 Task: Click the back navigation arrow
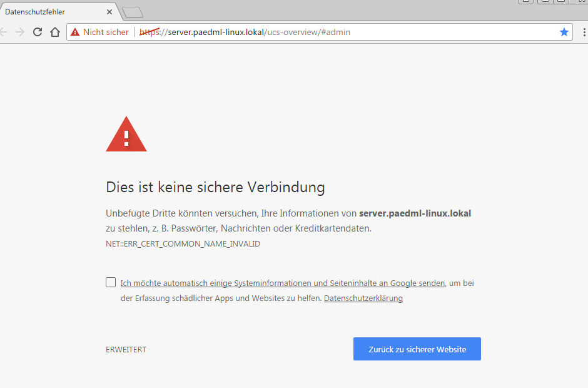pos(3,32)
